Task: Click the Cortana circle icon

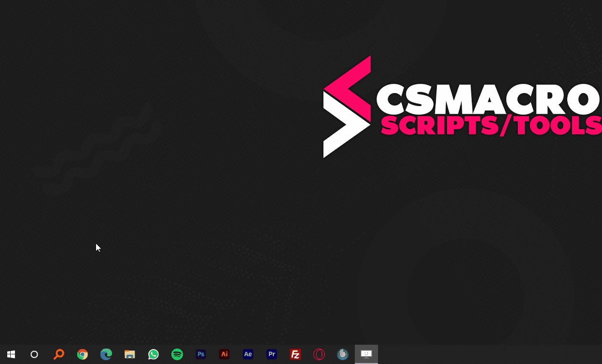Action: (34, 354)
